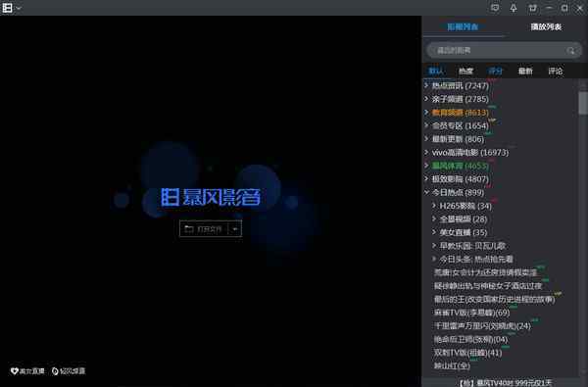Open dropdown arrow beside Baofeng logo
This screenshot has height=387, width=588.
19,8
